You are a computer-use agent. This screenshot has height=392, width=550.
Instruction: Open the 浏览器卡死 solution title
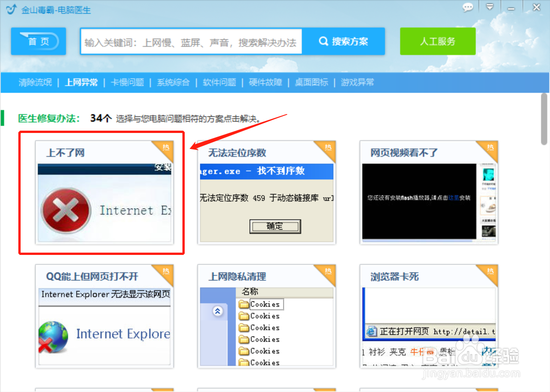tap(395, 276)
